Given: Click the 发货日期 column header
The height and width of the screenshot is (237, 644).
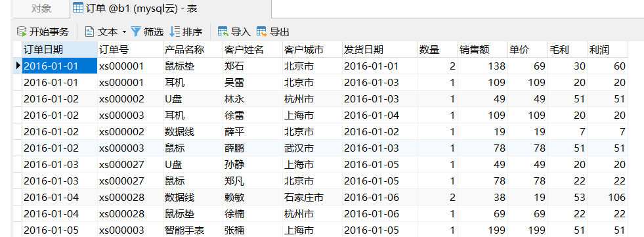Looking at the screenshot, I should coord(380,50).
